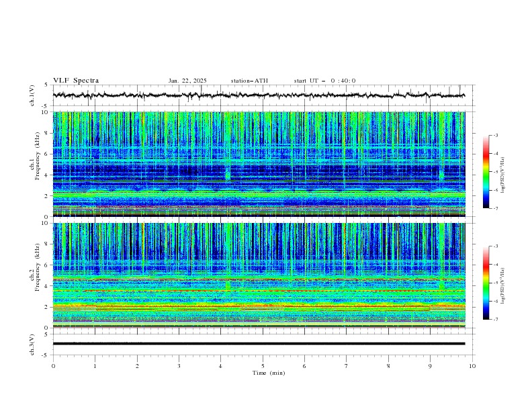Image resolution: width=532 pixels, height=411 pixels.
Task: Click time axis tick label "9"
Action: click(430, 366)
